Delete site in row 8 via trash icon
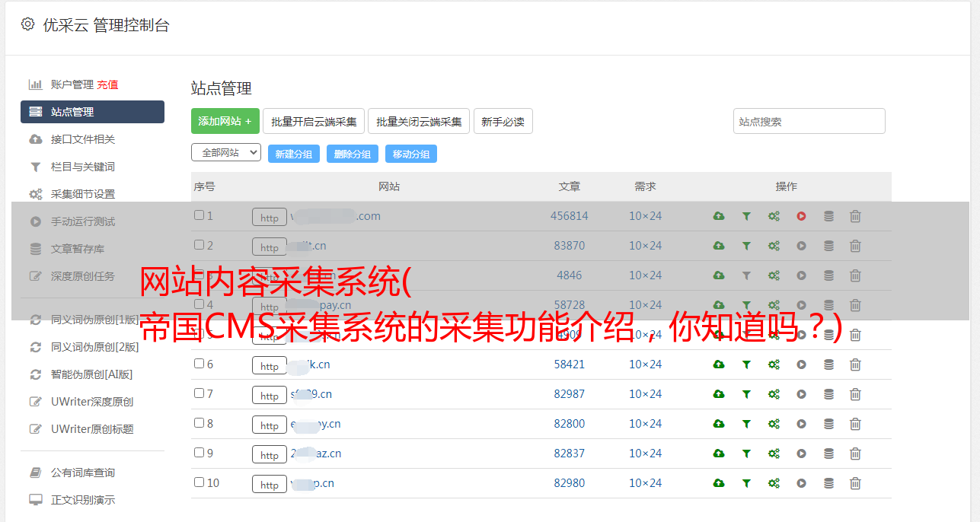This screenshot has height=522, width=980. click(x=855, y=424)
